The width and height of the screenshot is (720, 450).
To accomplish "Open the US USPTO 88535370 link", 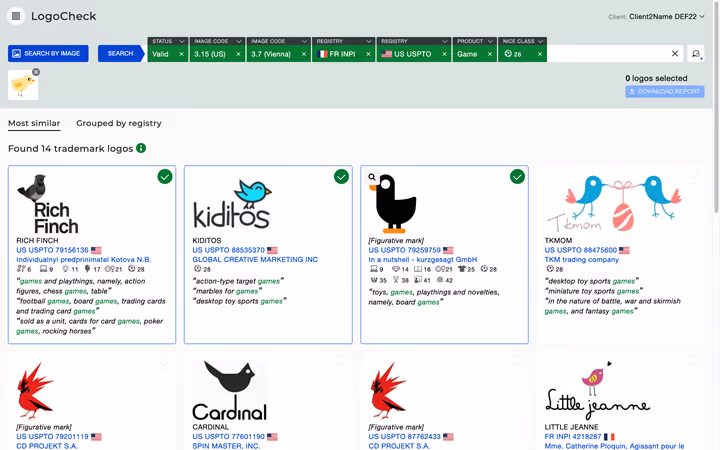I will (x=229, y=250).
